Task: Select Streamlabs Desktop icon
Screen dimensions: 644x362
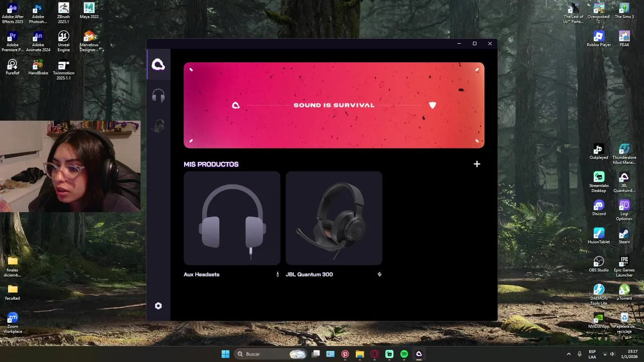Action: point(599,183)
